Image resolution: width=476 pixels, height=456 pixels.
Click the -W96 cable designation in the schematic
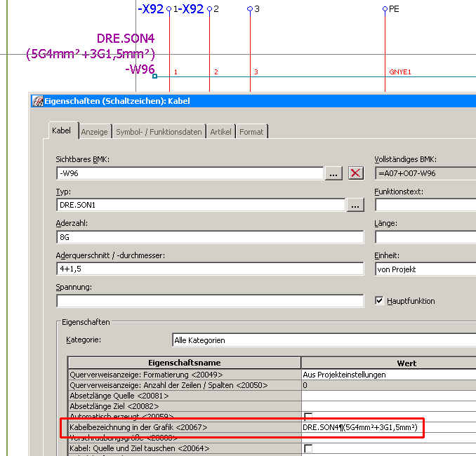pos(140,69)
